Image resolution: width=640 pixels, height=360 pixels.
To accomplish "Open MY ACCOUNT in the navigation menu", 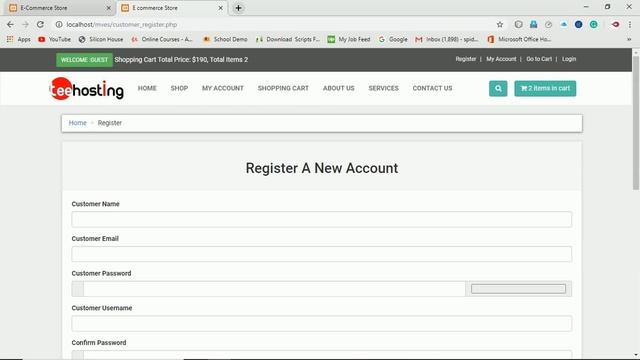I will coord(223,88).
